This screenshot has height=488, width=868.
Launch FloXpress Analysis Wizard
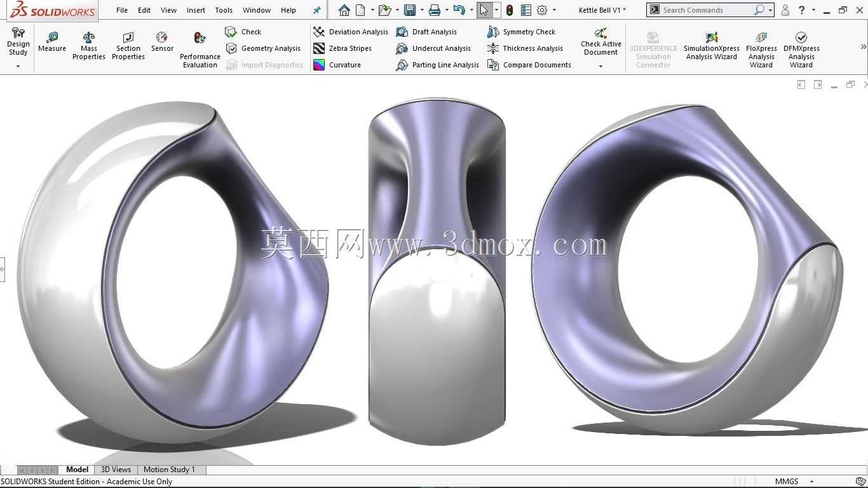point(761,50)
